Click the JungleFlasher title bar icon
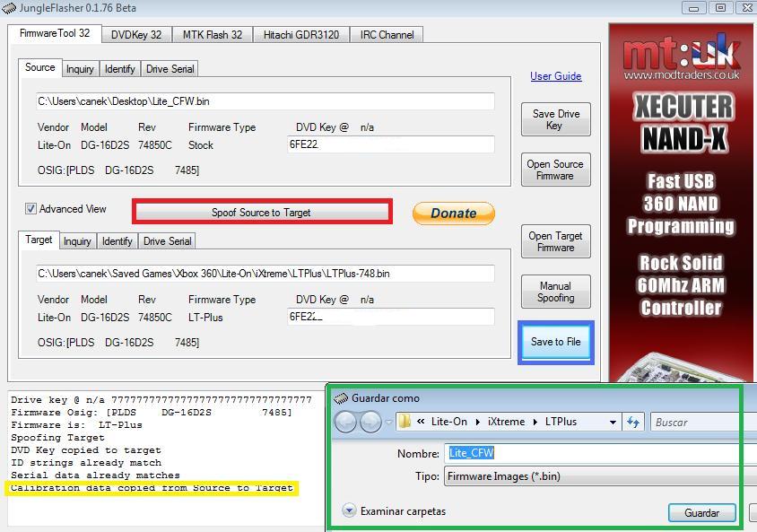757x532 pixels. pyautogui.click(x=9, y=8)
